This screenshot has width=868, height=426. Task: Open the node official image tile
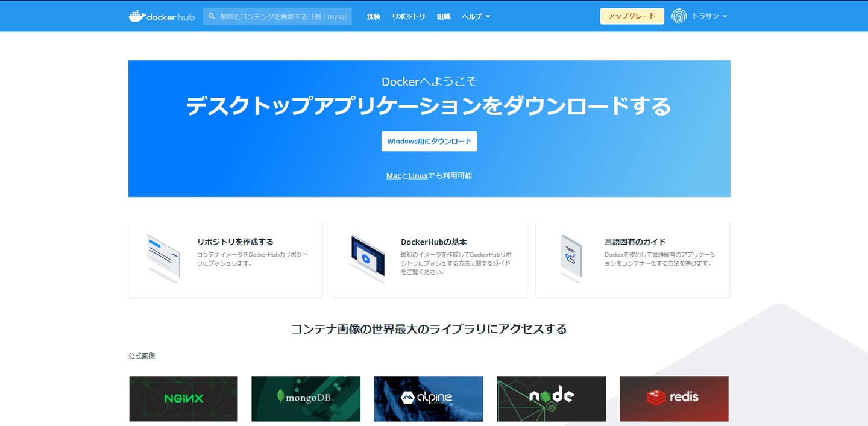pyautogui.click(x=551, y=399)
